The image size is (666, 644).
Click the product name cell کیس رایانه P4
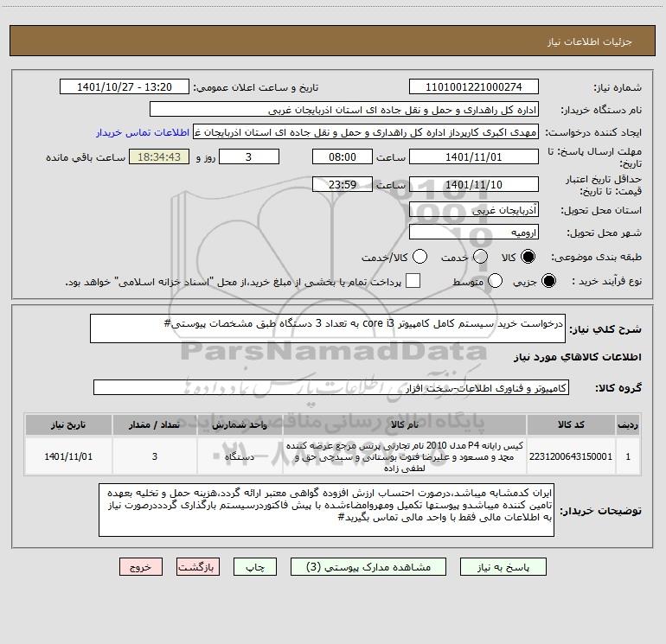(405, 456)
